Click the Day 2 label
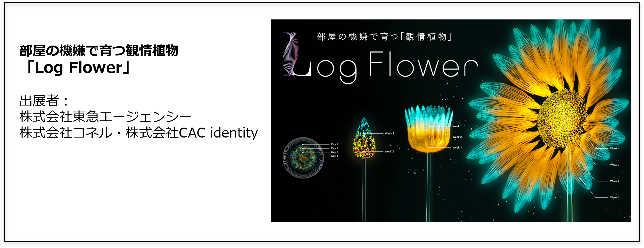The height and width of the screenshot is (248, 644). click(334, 148)
